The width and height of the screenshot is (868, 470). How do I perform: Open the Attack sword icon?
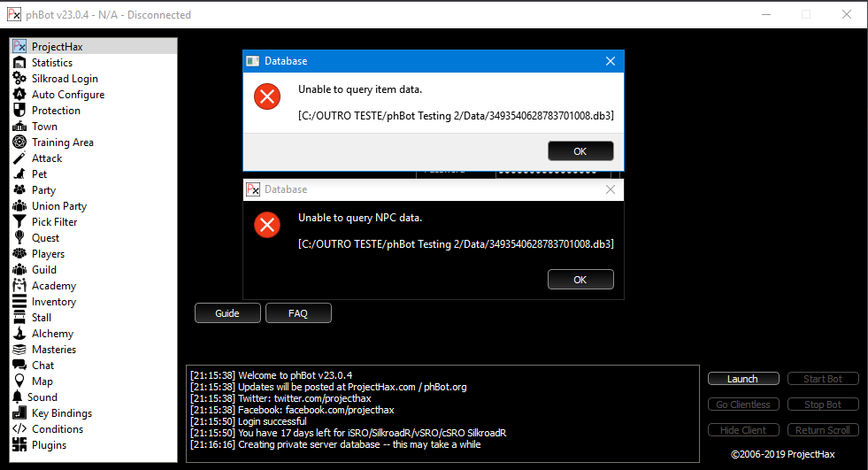click(19, 158)
